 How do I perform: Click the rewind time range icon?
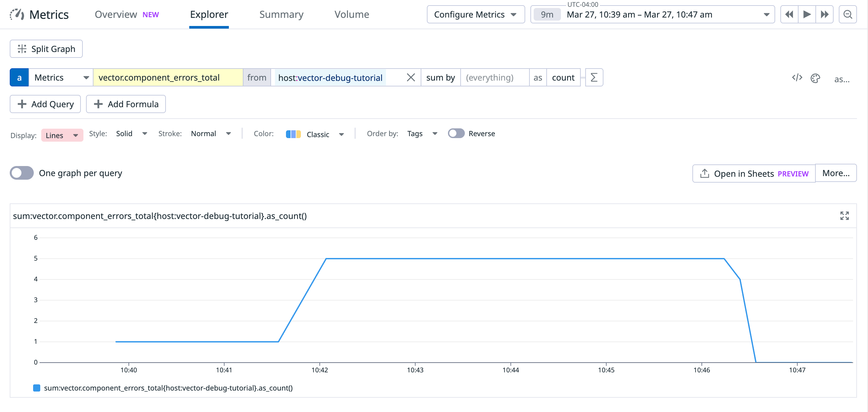(x=789, y=15)
